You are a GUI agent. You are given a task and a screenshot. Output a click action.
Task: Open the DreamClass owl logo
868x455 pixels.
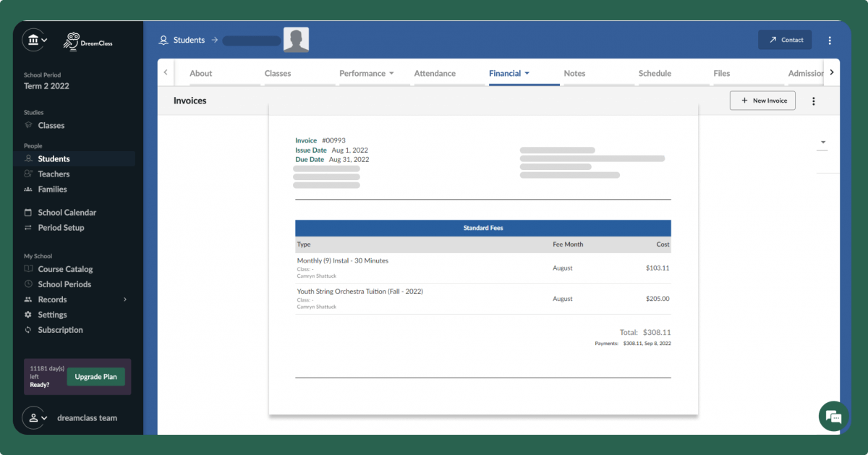click(x=71, y=41)
